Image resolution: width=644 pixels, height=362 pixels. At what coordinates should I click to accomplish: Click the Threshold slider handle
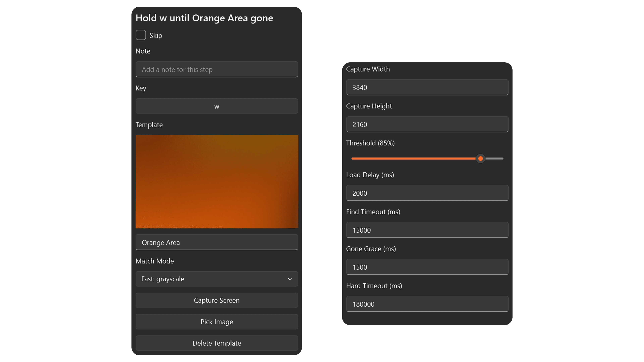pyautogui.click(x=480, y=158)
